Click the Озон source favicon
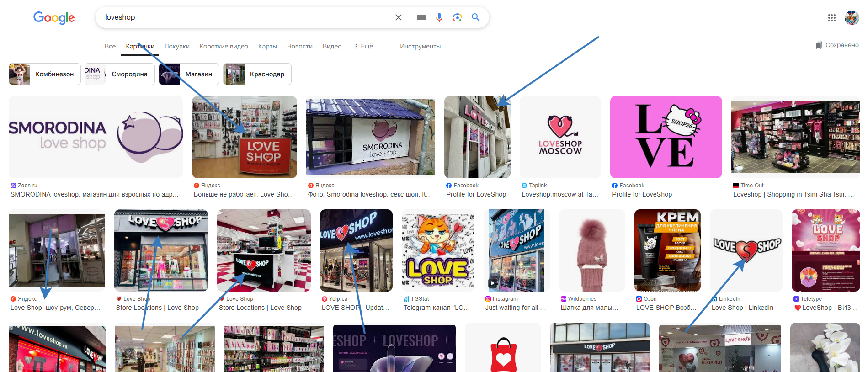868x372 pixels. [x=639, y=299]
